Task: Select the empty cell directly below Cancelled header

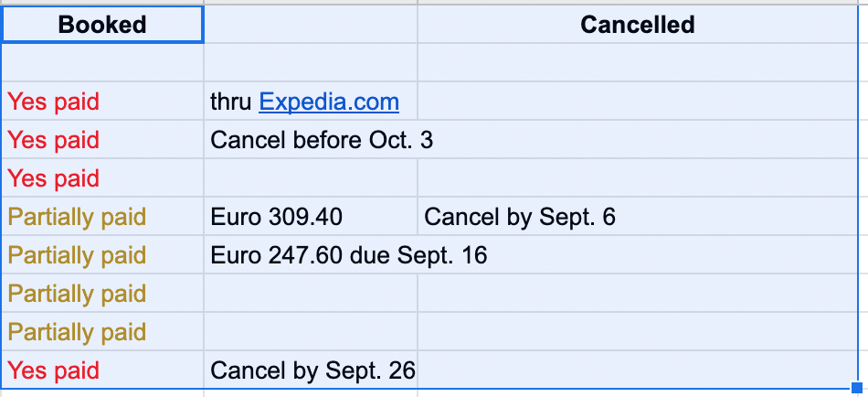Action: (x=638, y=62)
